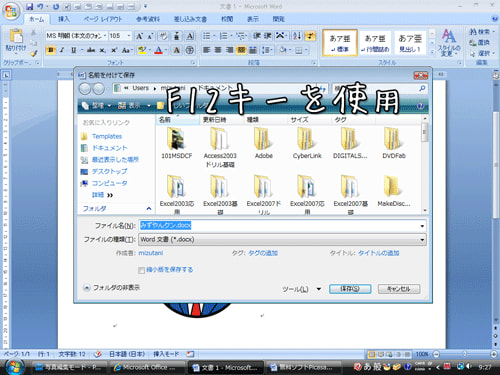Toggle Subscript formatting

pyautogui.click(x=102, y=50)
